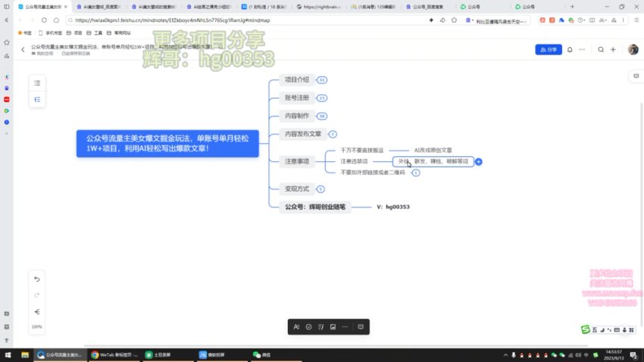Expand the 变现方式 node's 5 badge
The height and width of the screenshot is (362, 644).
[x=320, y=189]
